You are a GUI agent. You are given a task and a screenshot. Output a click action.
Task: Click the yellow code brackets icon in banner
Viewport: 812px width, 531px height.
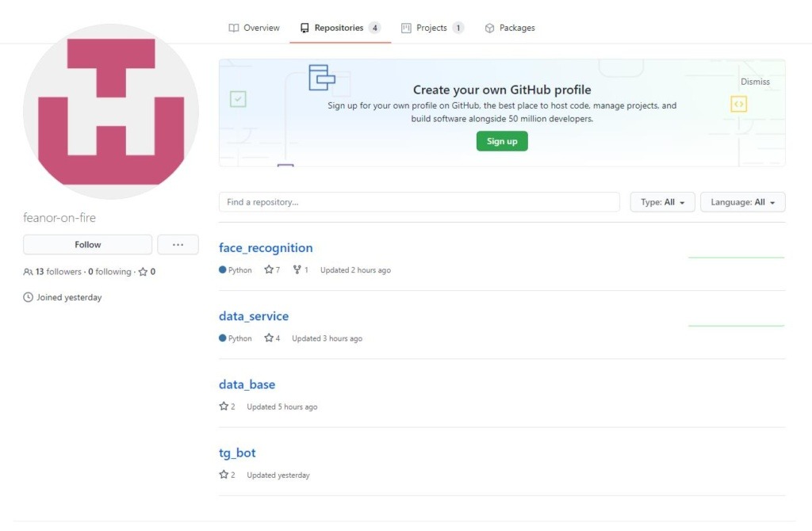click(738, 104)
